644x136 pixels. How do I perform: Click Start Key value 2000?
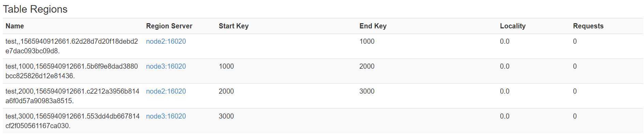[226, 91]
